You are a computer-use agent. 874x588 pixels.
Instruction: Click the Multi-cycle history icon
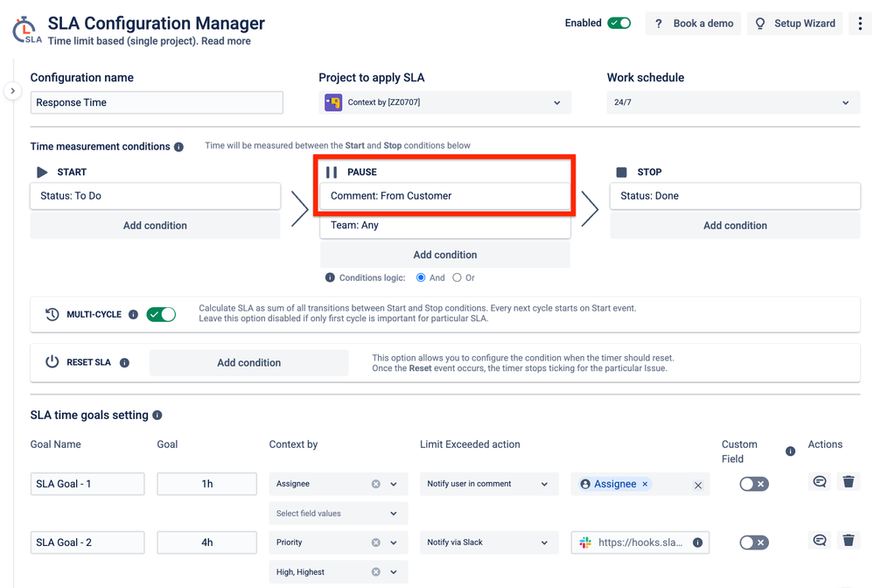[52, 314]
